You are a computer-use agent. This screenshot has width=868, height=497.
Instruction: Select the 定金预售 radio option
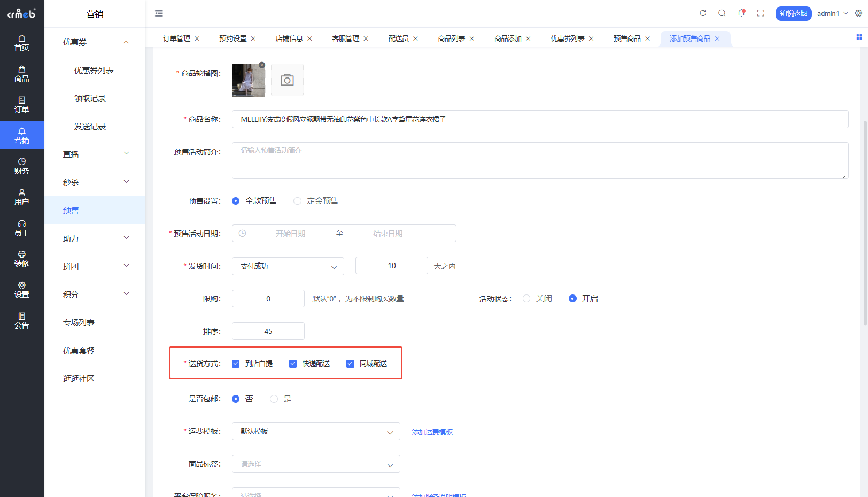coord(297,201)
